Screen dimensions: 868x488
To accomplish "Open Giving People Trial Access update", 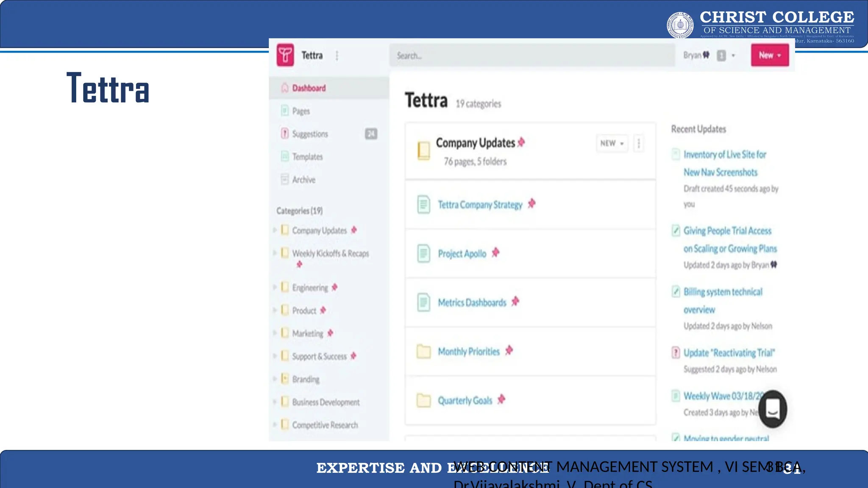I will pos(730,240).
